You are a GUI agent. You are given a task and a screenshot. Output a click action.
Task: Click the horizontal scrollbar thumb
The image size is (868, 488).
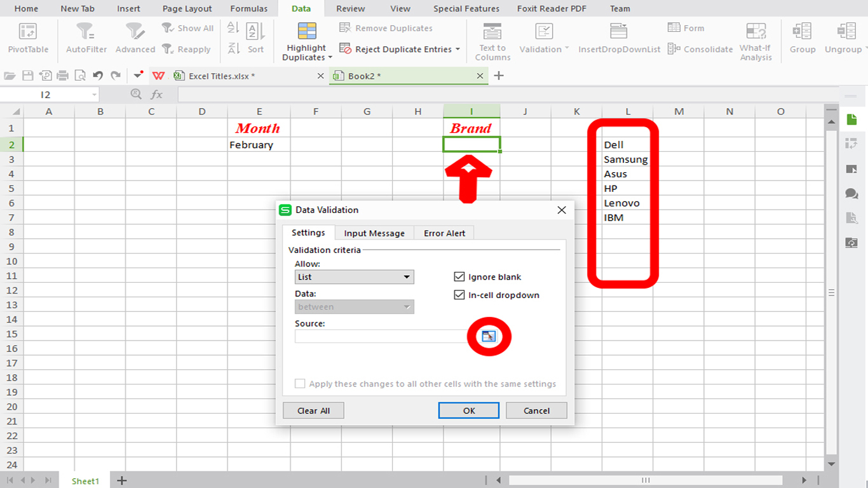(x=646, y=480)
